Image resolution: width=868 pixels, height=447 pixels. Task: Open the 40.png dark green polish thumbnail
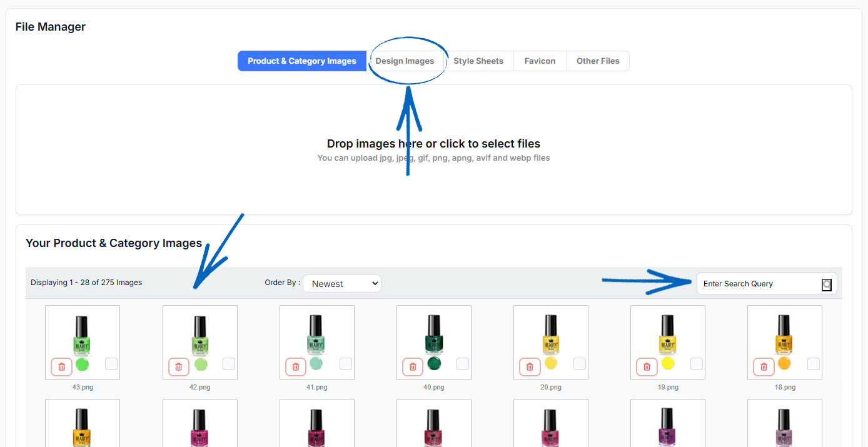[434, 343]
